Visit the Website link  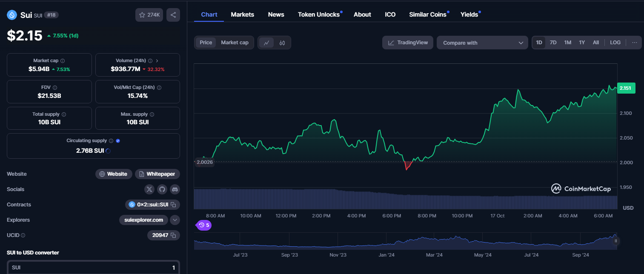click(114, 174)
